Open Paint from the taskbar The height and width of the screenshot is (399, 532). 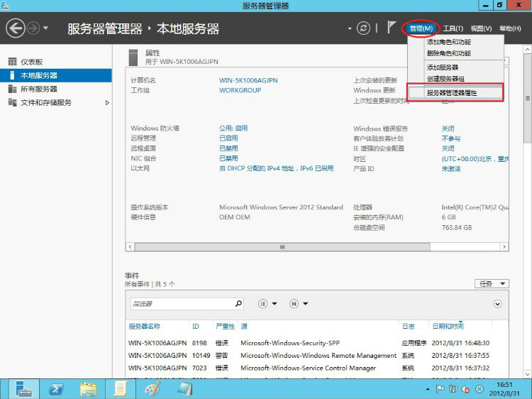(x=153, y=389)
